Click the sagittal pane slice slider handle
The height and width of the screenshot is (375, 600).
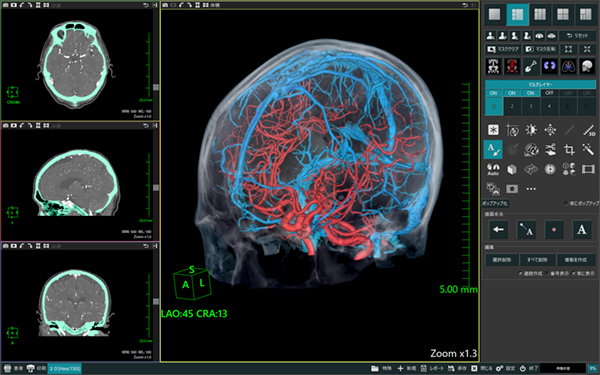pos(156,188)
